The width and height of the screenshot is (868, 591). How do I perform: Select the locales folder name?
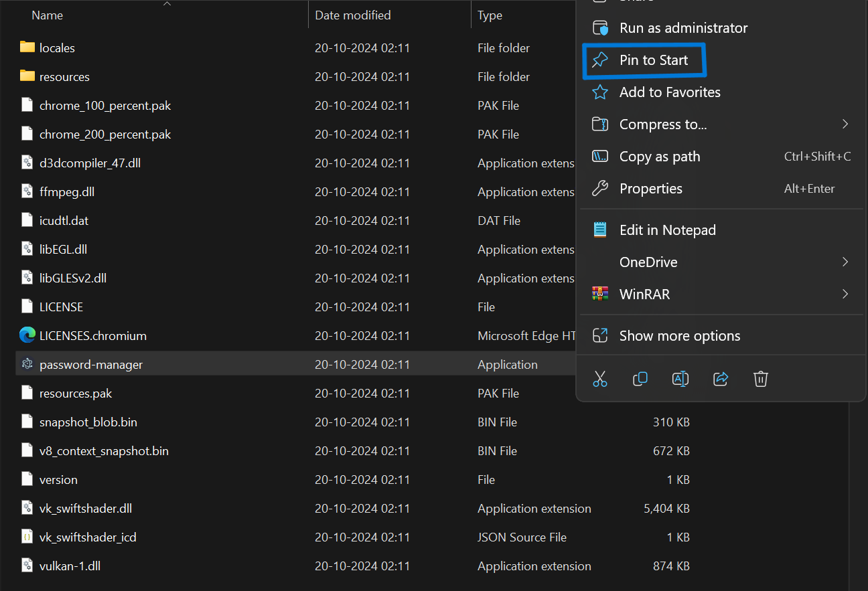click(x=57, y=48)
